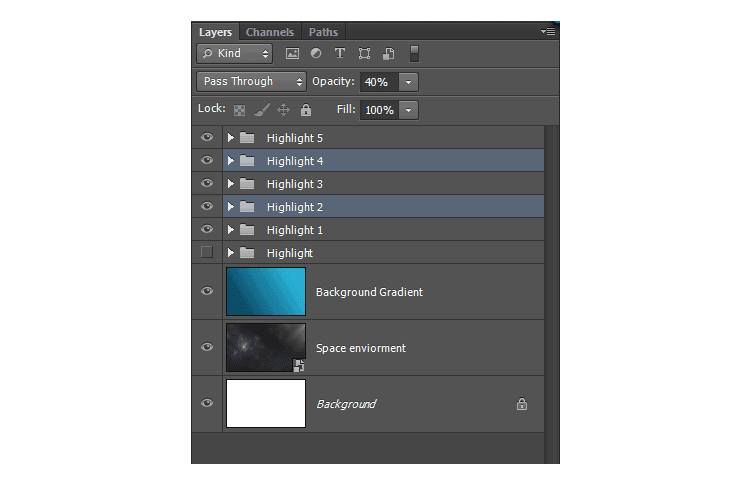Switch to the Paths tab
Viewport: 740px width, 493px height.
pyautogui.click(x=323, y=32)
